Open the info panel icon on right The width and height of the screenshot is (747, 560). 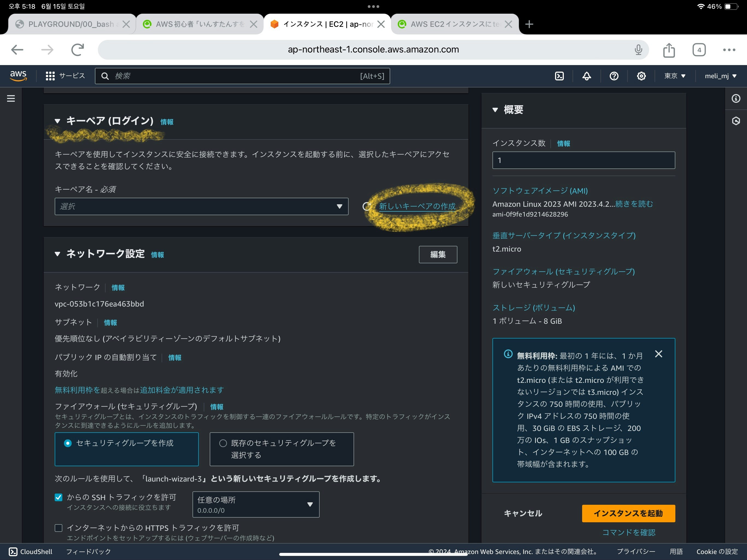(x=736, y=98)
